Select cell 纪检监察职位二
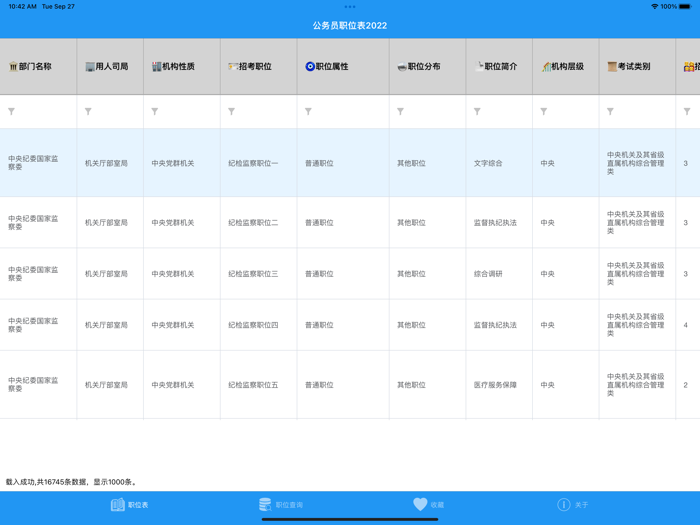Screen dimensions: 700x525 pyautogui.click(x=253, y=223)
